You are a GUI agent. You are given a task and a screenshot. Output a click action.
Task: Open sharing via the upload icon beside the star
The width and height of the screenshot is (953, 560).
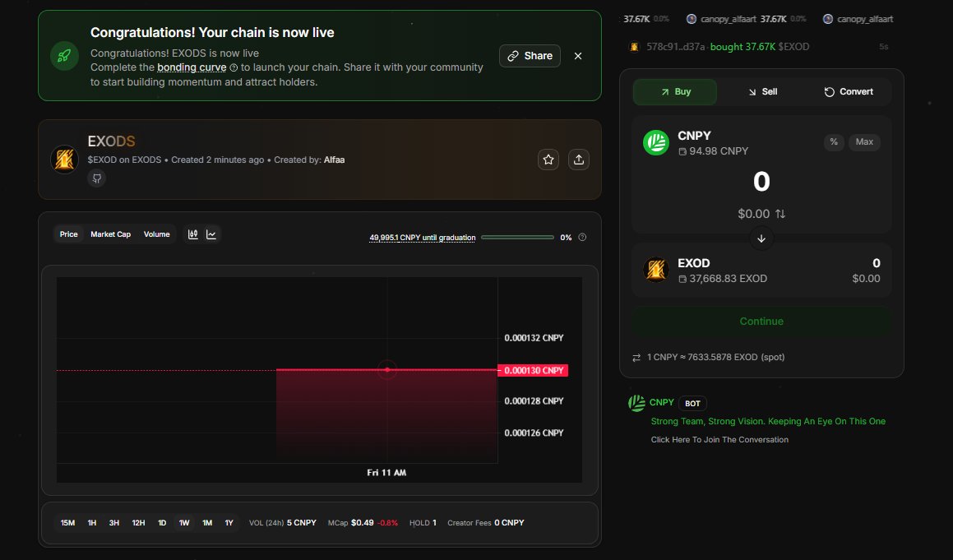point(579,160)
